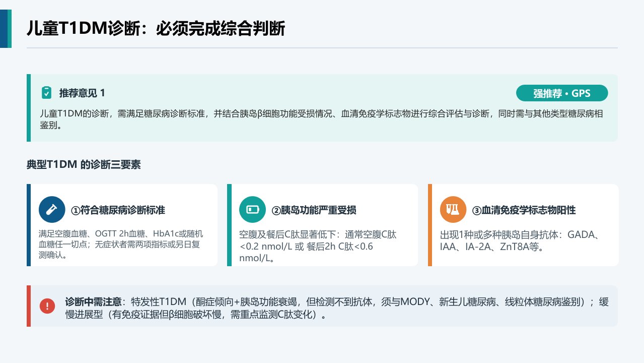Screen dimensions: 644x363
Task: Click the test tube icon for 符合糖尿病诊断标准
Action: 52,209
